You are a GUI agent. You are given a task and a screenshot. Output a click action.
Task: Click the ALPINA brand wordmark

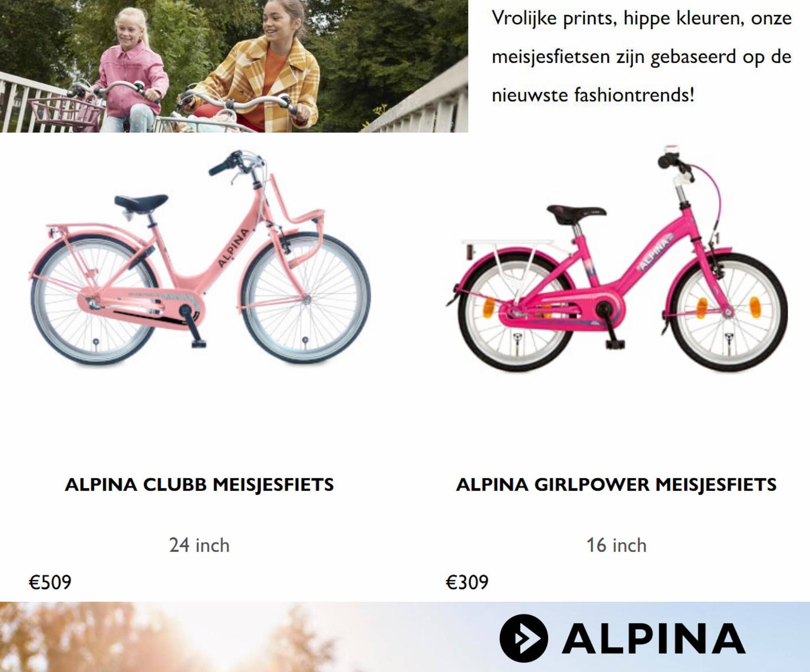tap(653, 639)
